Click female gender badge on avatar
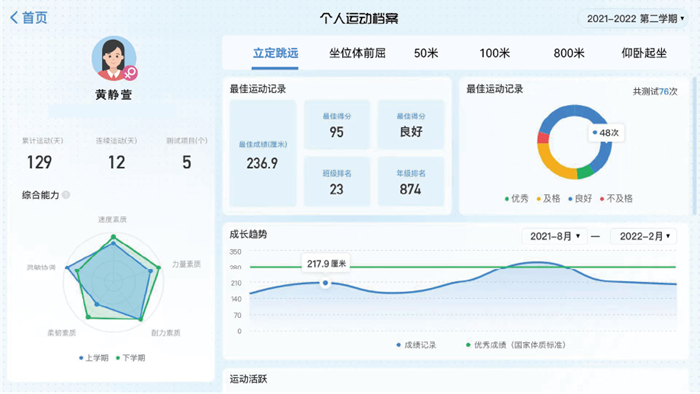The image size is (700, 394). [x=130, y=73]
